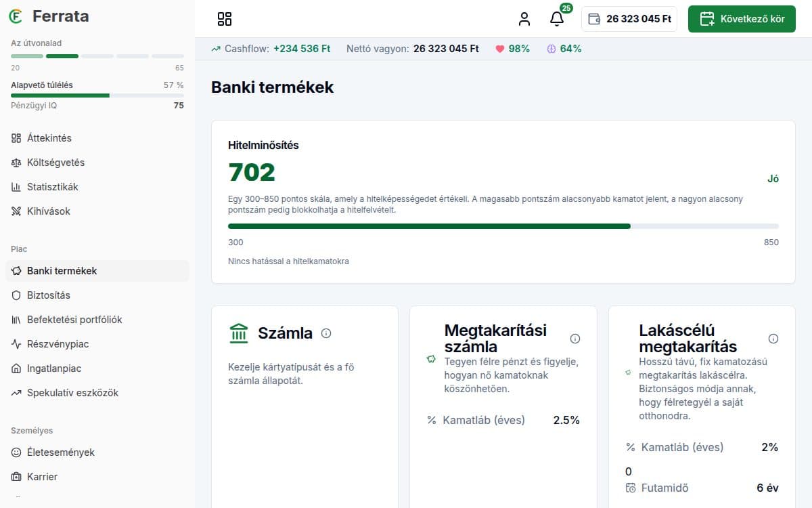The height and width of the screenshot is (508, 812).
Task: Open Statisztikák in the sidebar
Action: (x=97, y=187)
